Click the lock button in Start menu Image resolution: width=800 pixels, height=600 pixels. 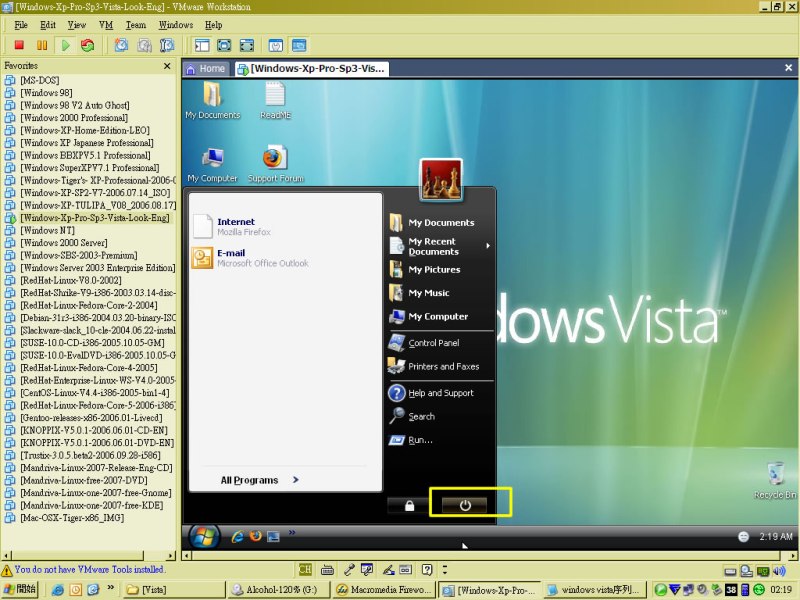point(409,506)
